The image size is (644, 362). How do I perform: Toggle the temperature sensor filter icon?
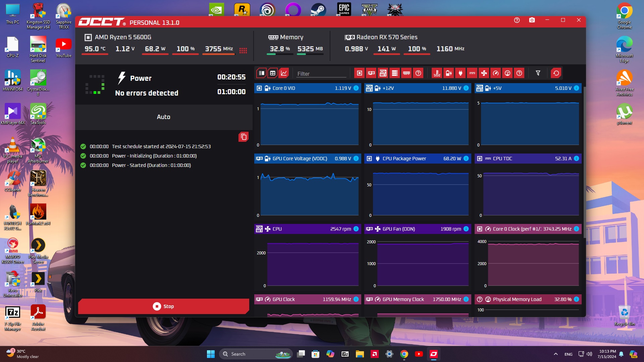[x=437, y=73]
